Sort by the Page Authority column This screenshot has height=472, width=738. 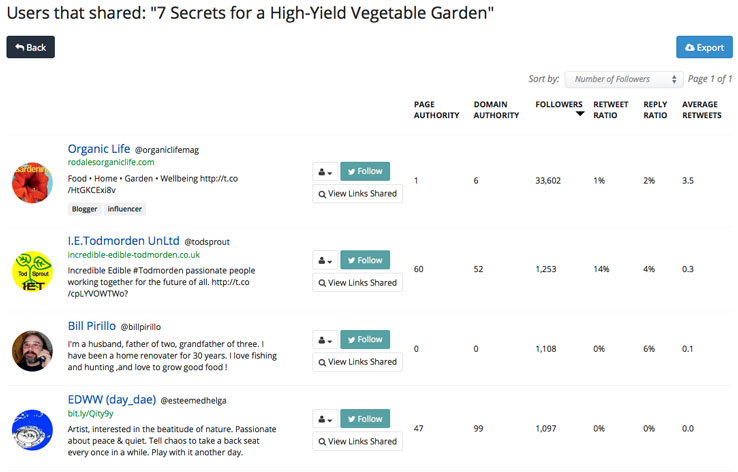(436, 110)
